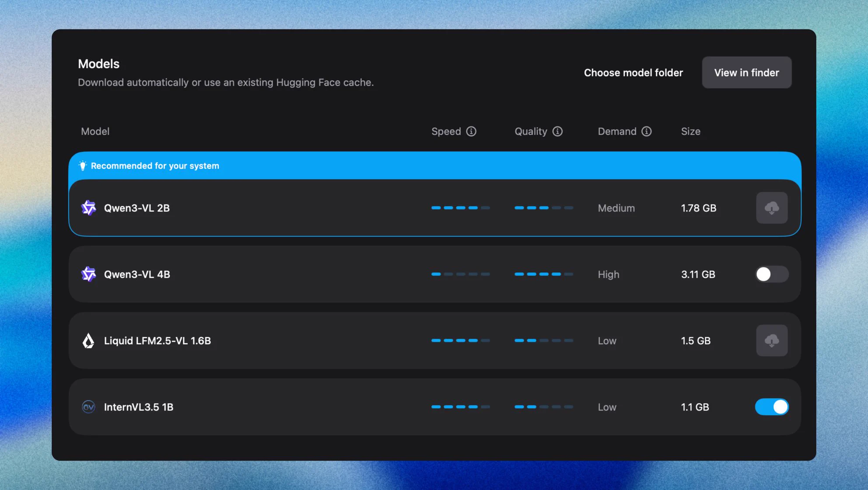Click the Low demand label for InternVL3.5 1B
868x490 pixels.
click(x=607, y=407)
